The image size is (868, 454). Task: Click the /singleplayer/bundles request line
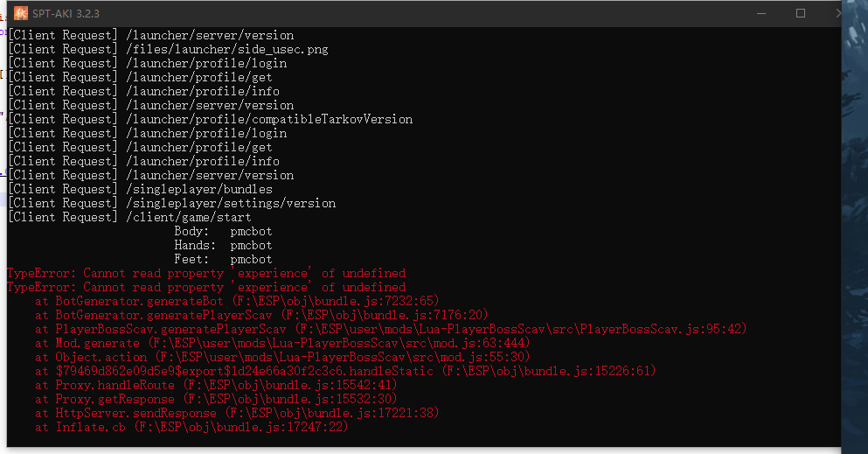140,189
